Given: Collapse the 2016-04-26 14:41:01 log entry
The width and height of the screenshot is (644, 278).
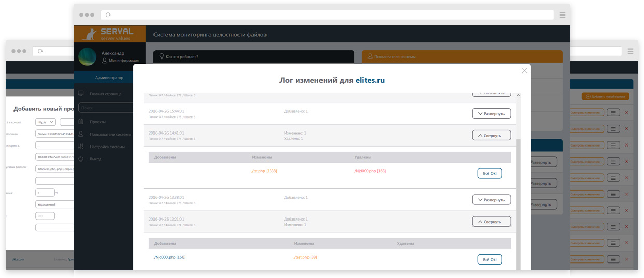Looking at the screenshot, I should click(x=491, y=135).
